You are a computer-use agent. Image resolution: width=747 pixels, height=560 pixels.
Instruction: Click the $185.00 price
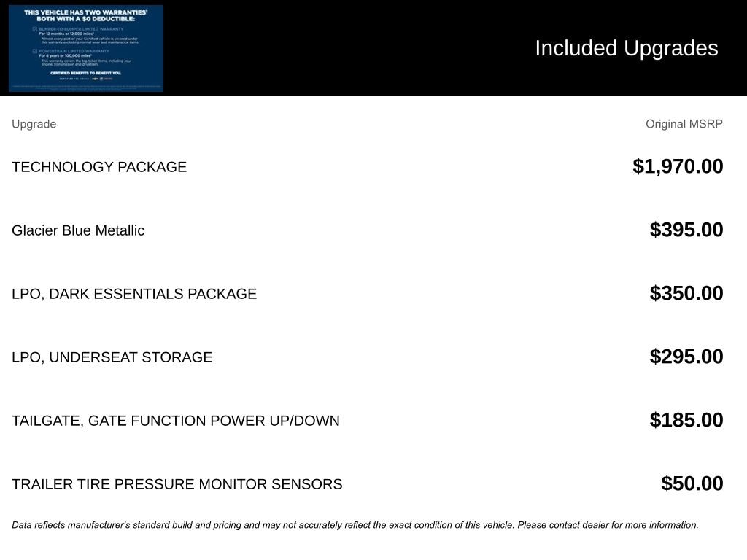tap(686, 420)
